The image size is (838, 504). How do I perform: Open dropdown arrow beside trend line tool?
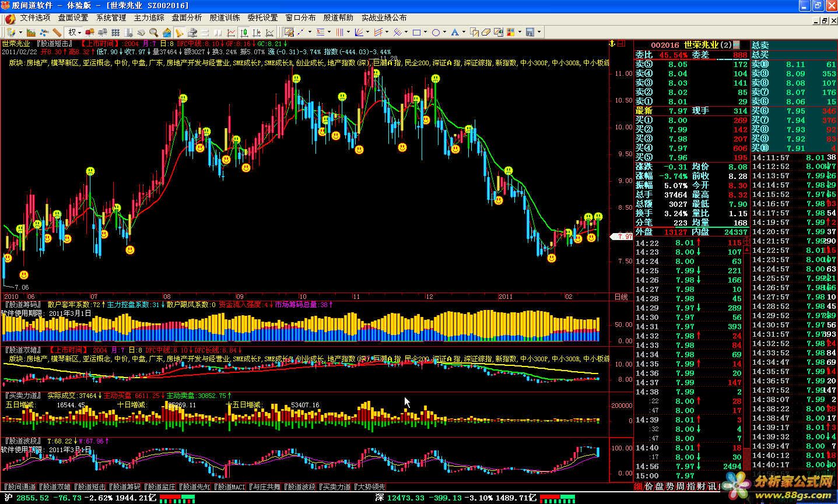(310, 33)
